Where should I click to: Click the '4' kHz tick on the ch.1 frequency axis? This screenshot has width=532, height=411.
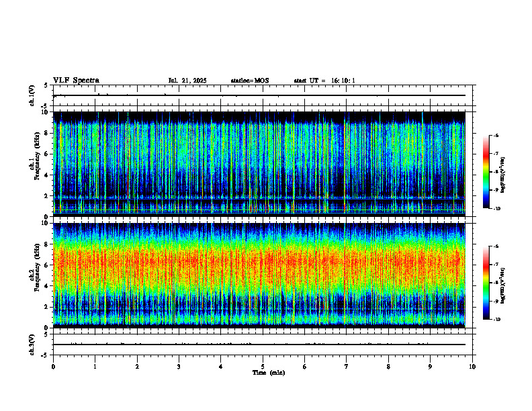[x=48, y=175]
